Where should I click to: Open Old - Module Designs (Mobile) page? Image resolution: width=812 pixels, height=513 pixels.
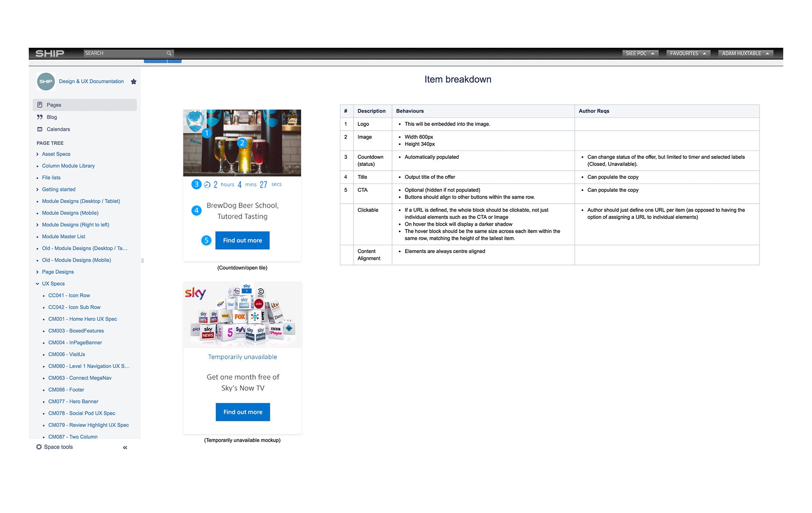[77, 260]
